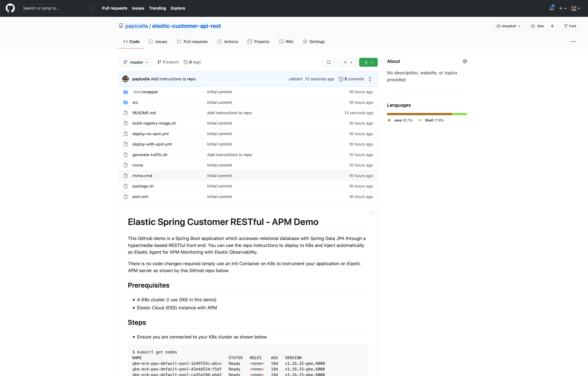Open the elastic-customer-api-rest repository link
The width and height of the screenshot is (588, 376).
pyautogui.click(x=187, y=26)
